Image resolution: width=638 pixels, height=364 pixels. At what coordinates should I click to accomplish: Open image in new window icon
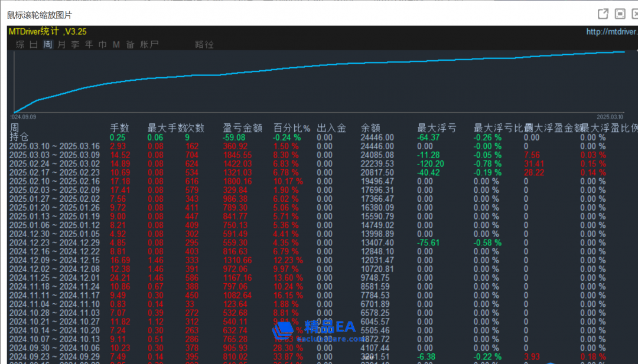click(603, 14)
